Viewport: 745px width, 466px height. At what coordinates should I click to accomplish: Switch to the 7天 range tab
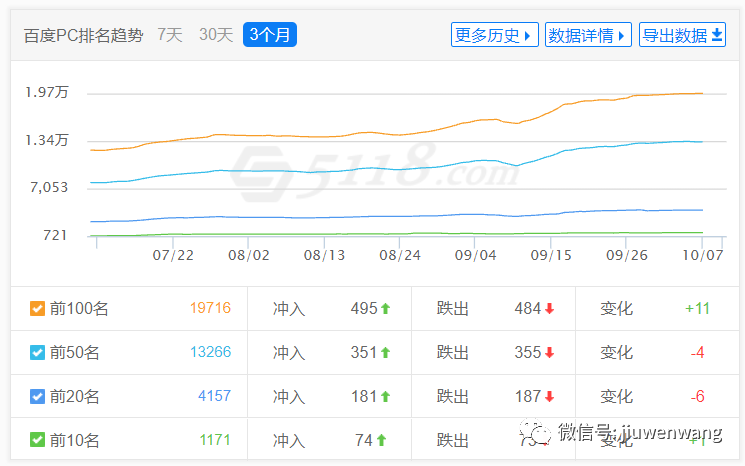[x=170, y=35]
